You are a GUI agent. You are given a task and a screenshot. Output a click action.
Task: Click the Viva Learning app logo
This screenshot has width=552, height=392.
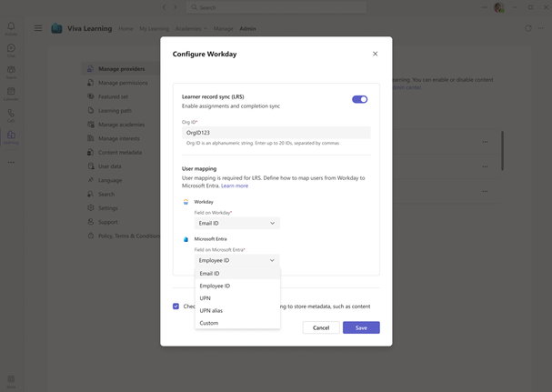[56, 28]
